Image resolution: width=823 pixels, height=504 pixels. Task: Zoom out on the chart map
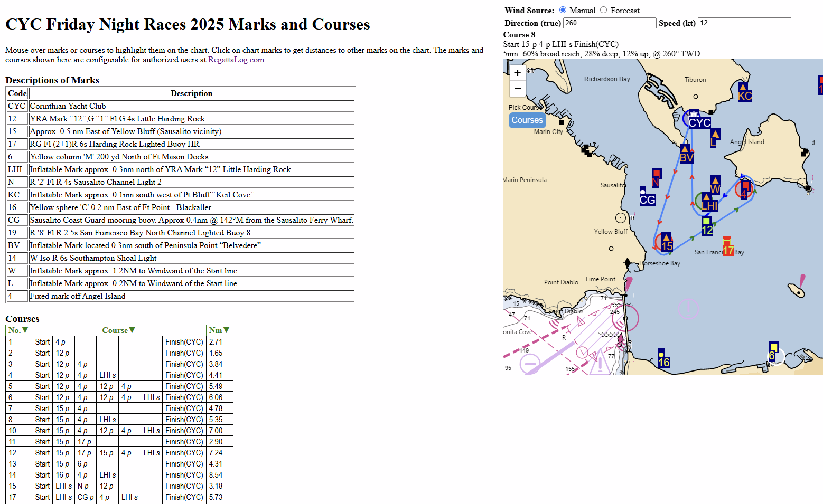point(518,89)
